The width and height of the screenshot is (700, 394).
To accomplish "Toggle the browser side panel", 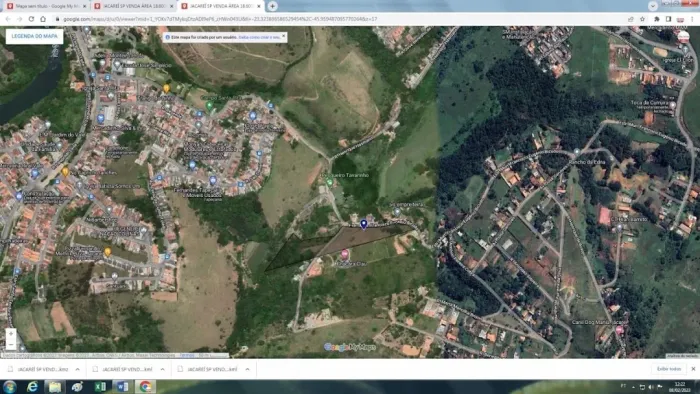I will [668, 19].
